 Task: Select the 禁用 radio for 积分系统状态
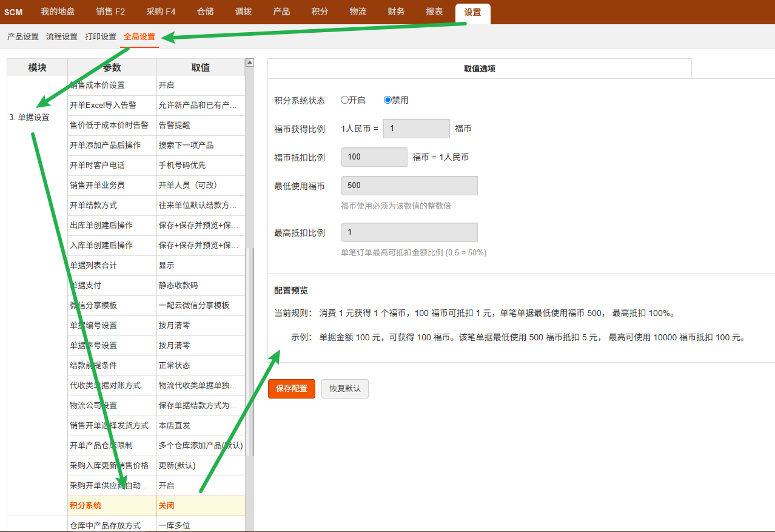click(388, 100)
